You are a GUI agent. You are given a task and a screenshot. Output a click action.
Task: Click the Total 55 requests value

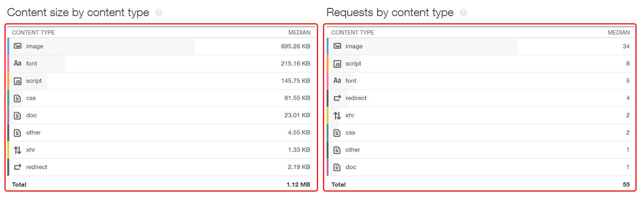coord(626,185)
